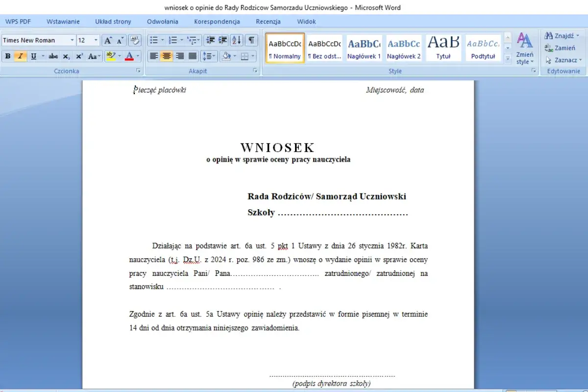The height and width of the screenshot is (392, 588).
Task: Click the Sort A-Z icon
Action: pyautogui.click(x=237, y=40)
